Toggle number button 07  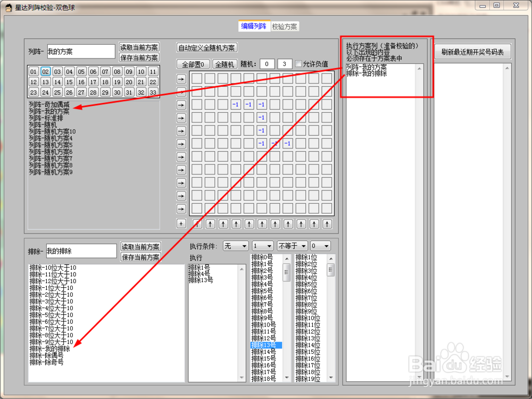click(x=105, y=72)
